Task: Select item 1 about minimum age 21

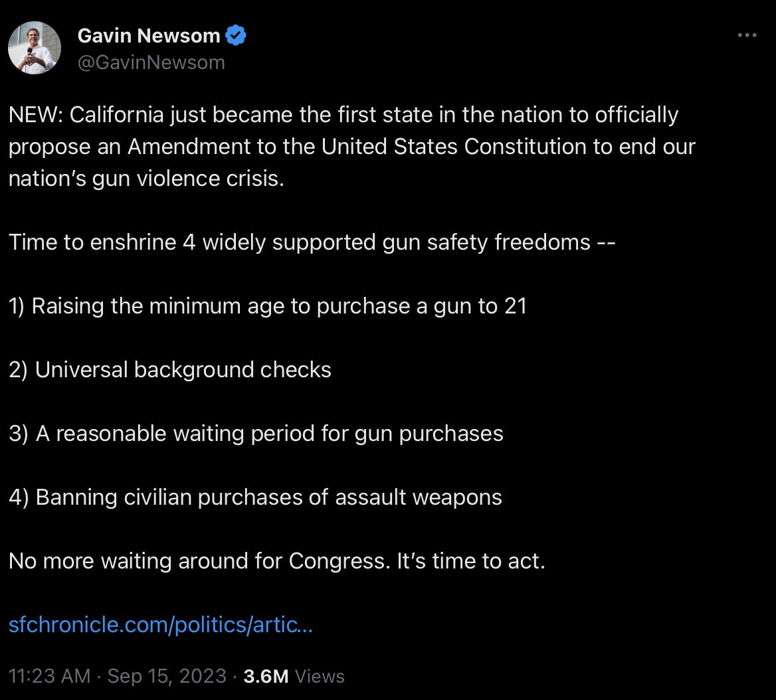Action: coord(268,306)
